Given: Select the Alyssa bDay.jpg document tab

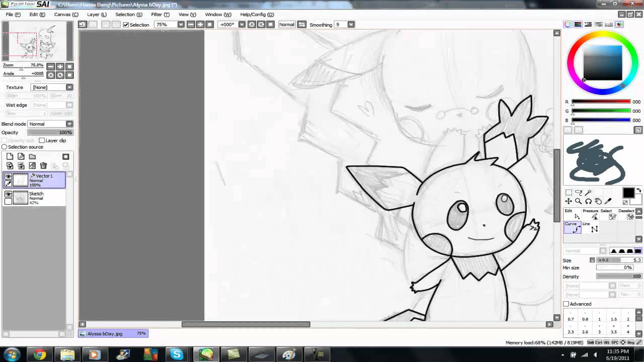Looking at the screenshot, I should tap(113, 333).
